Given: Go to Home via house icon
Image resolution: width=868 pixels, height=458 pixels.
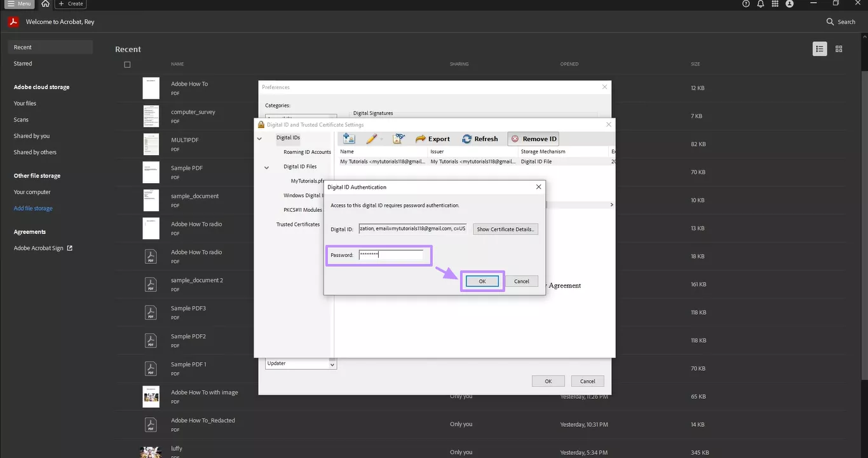Looking at the screenshot, I should [45, 4].
